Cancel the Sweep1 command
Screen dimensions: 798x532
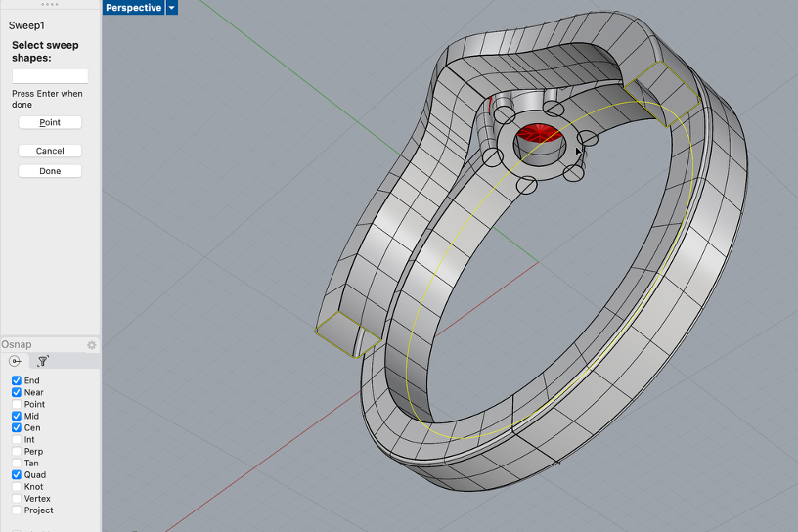[50, 151]
